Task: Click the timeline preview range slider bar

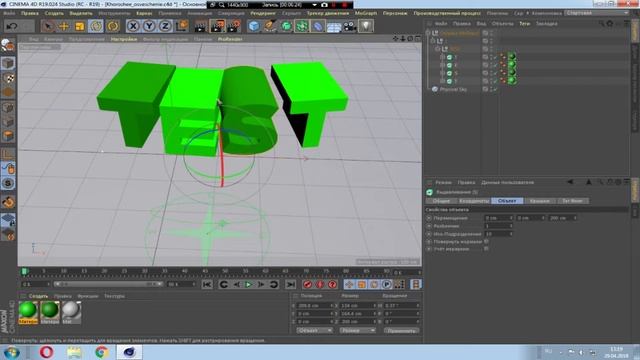Action: pyautogui.click(x=108, y=284)
